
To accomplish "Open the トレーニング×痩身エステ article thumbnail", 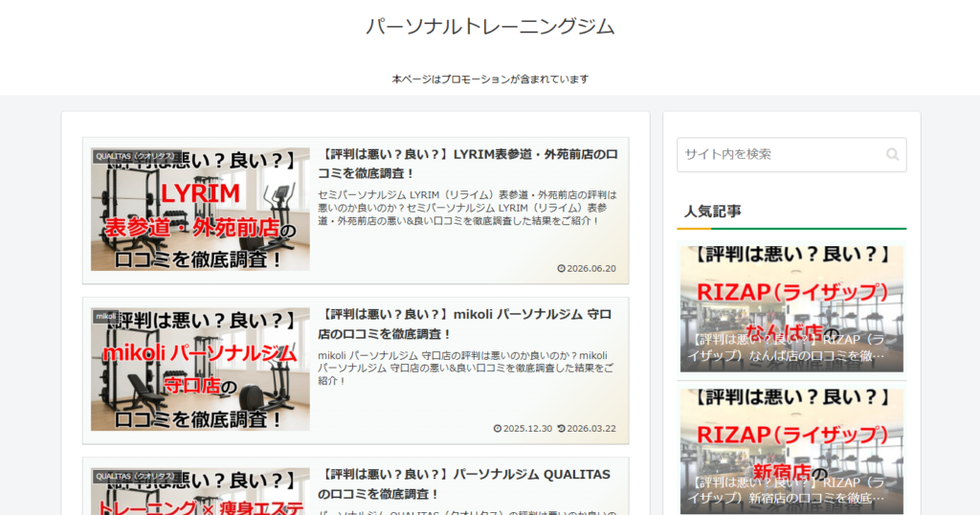I will (x=200, y=491).
